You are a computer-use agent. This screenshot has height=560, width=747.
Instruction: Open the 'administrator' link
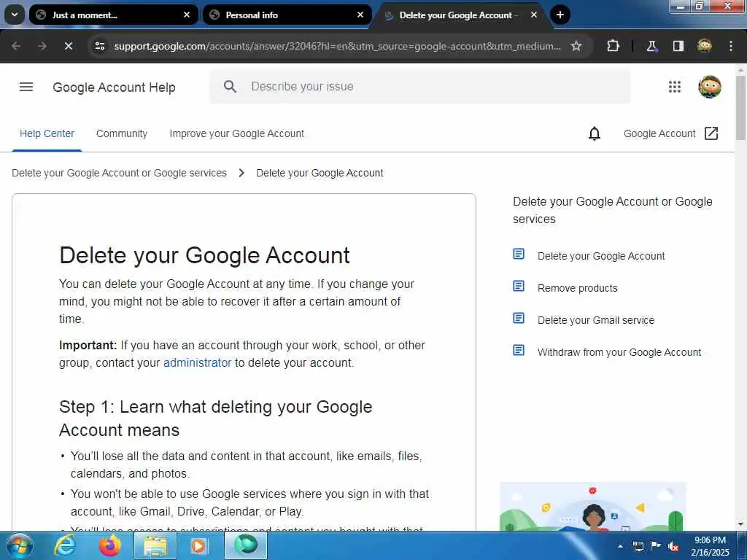coord(197,363)
